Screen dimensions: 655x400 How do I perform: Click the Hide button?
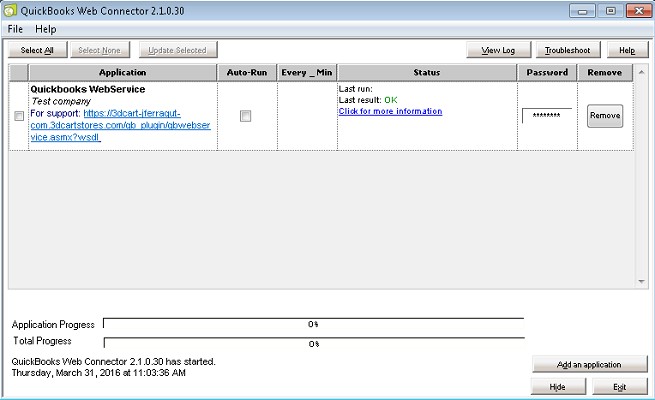(x=558, y=387)
